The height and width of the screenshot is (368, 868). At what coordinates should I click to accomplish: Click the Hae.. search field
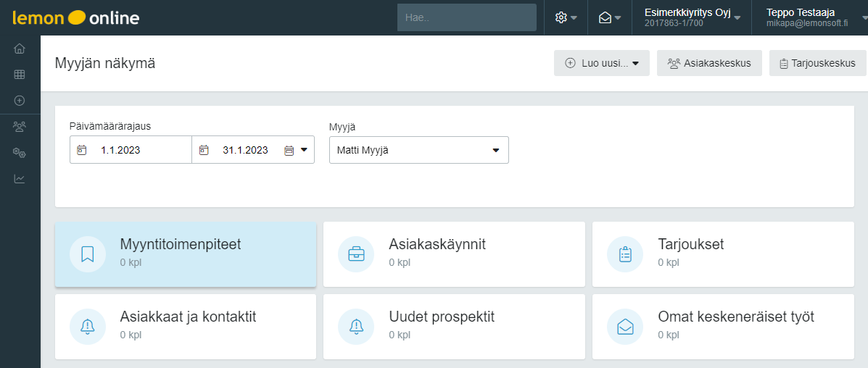click(467, 17)
